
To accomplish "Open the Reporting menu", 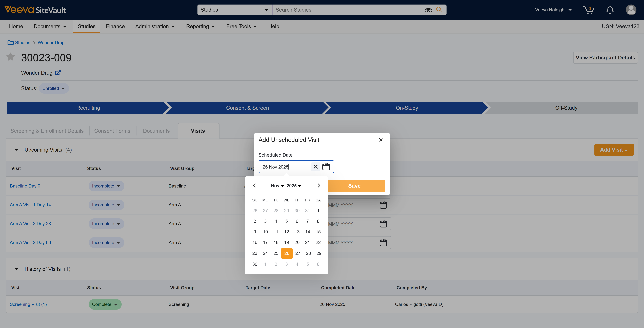I will pyautogui.click(x=200, y=26).
